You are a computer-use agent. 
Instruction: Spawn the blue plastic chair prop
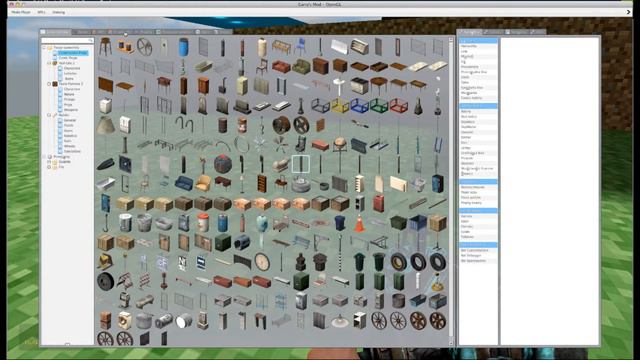coord(300,47)
